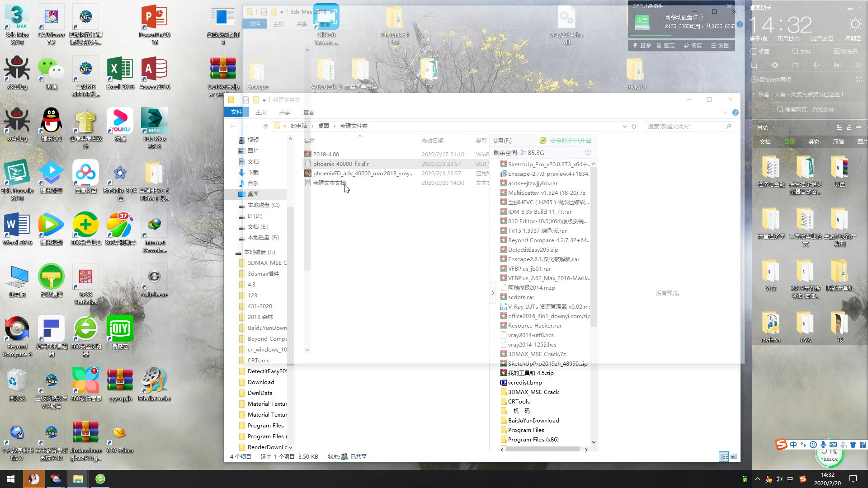Click the 查杀 scan button in U盘助手

[642, 46]
